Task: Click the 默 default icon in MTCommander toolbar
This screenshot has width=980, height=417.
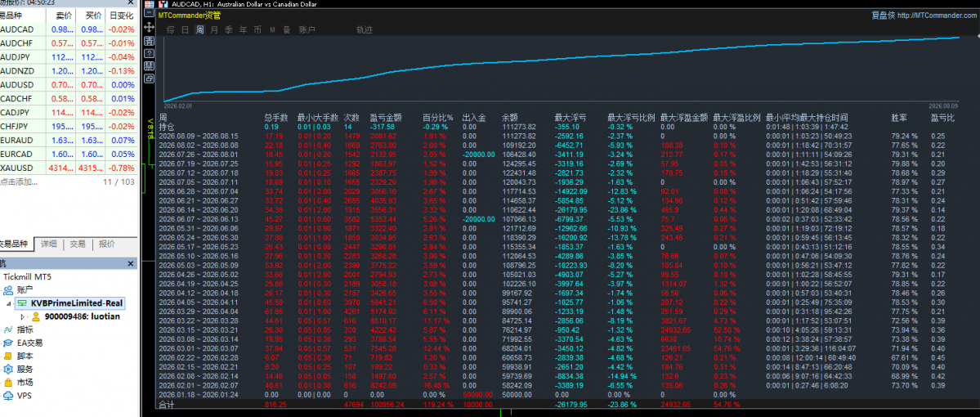Action: click(x=149, y=66)
